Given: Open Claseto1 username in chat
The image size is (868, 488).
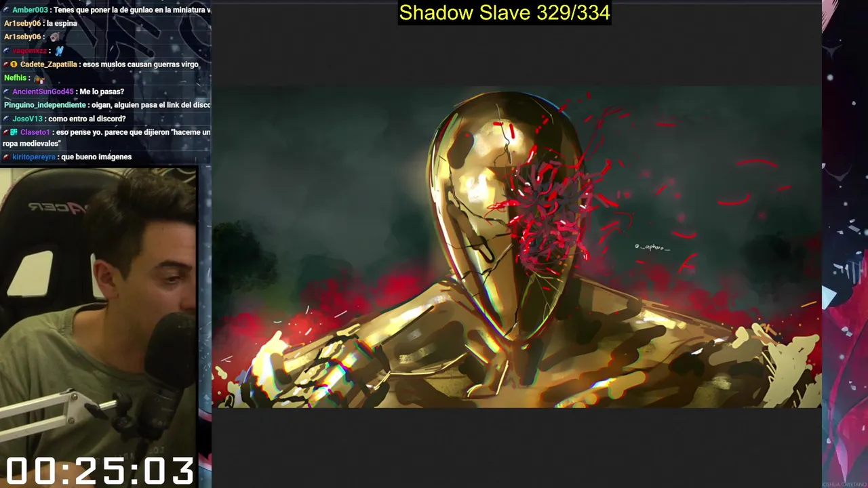Looking at the screenshot, I should tap(35, 132).
